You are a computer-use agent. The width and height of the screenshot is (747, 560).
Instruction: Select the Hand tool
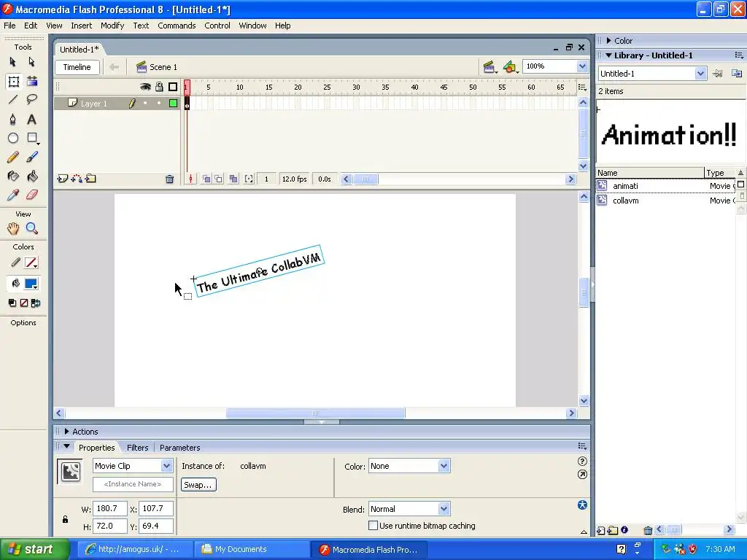[13, 229]
